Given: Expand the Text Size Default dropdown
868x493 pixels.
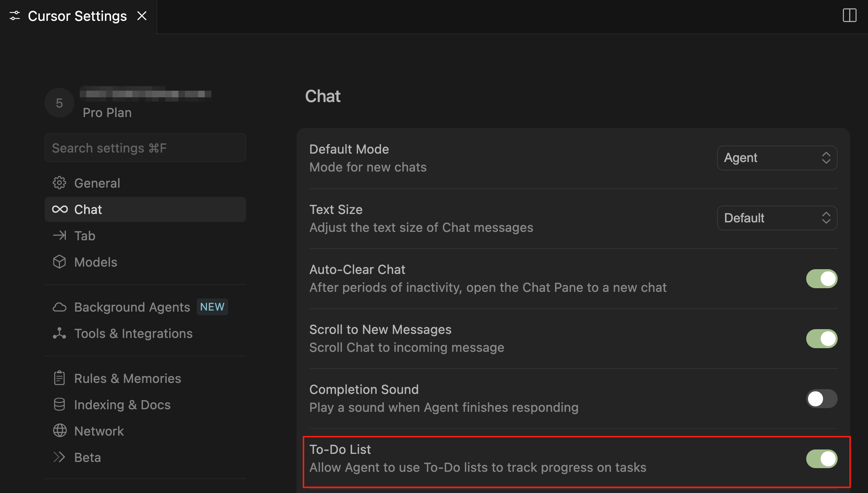Looking at the screenshot, I should [777, 218].
